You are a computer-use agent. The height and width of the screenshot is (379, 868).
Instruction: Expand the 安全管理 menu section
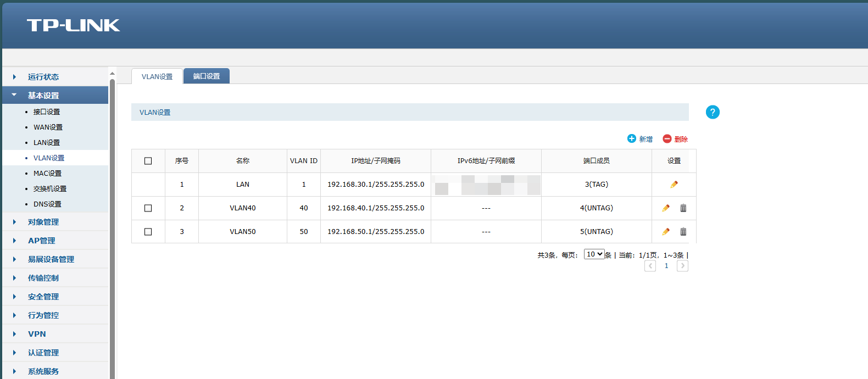point(55,297)
